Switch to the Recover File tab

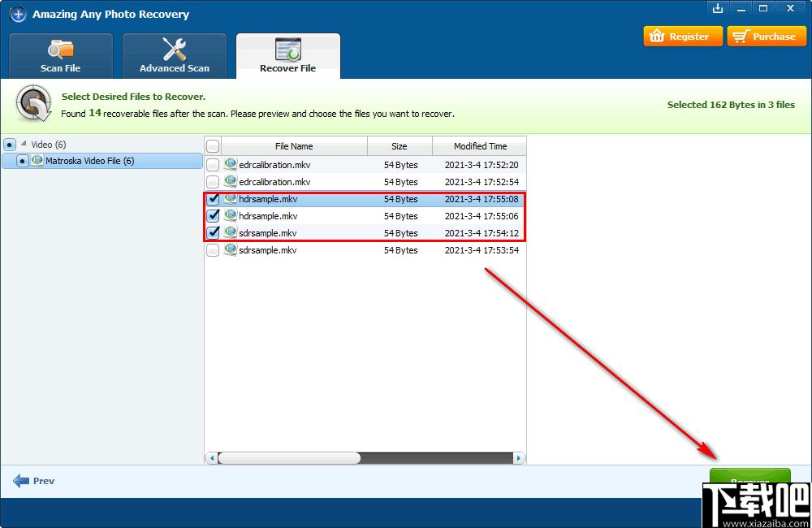[x=288, y=56]
